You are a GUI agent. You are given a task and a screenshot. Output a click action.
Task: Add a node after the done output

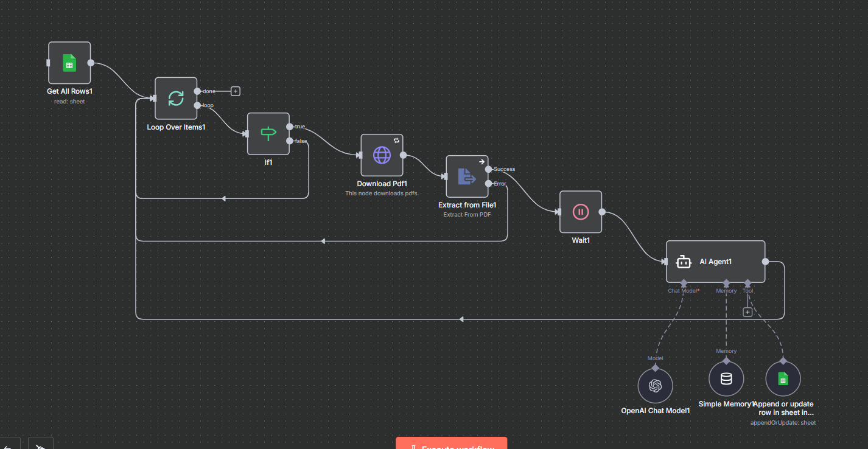tap(236, 91)
